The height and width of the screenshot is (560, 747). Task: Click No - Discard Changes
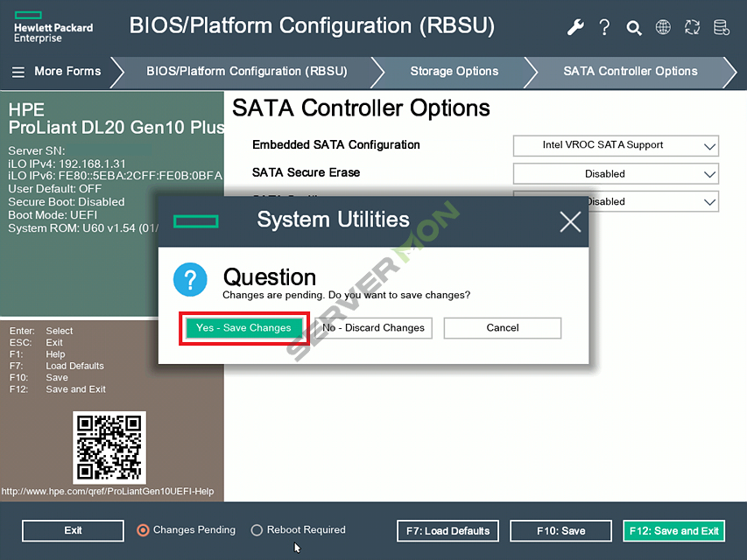[x=373, y=327]
